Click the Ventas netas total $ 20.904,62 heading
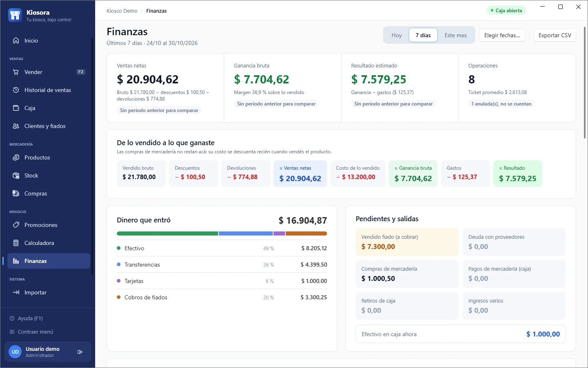The height and width of the screenshot is (368, 588). pyautogui.click(x=147, y=79)
